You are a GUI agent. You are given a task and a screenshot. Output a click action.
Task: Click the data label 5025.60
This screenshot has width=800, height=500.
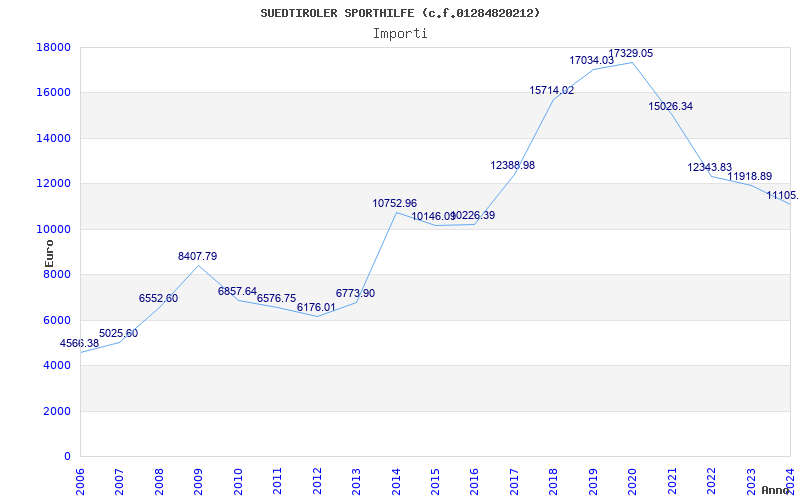[x=118, y=333]
